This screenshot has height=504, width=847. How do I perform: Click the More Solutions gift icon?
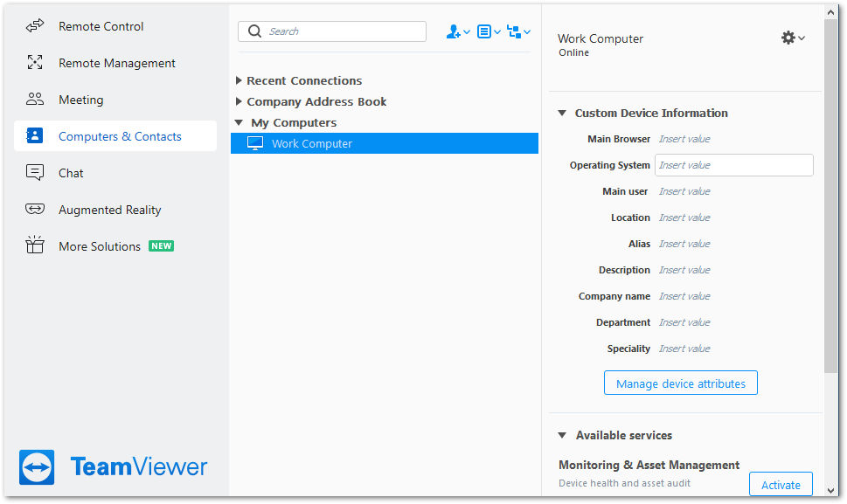35,245
